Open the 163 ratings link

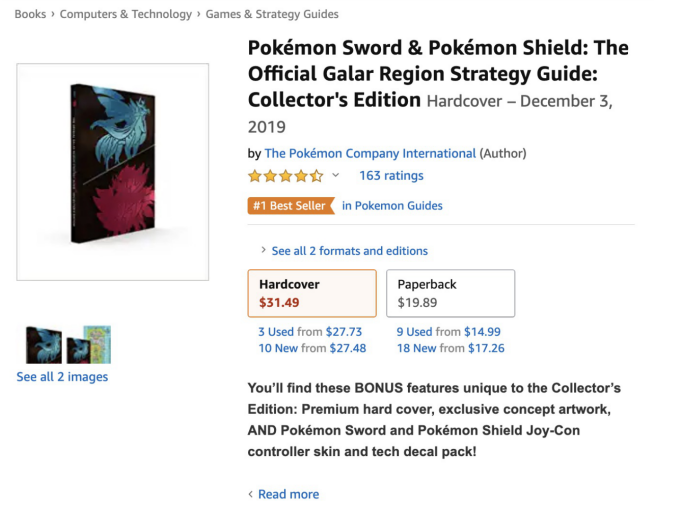[391, 175]
